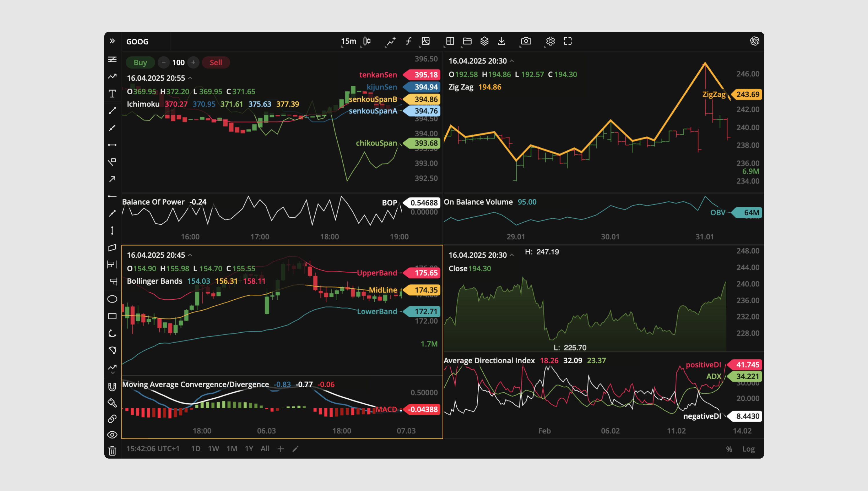Viewport: 868px width, 491px height.
Task: Click the Sell button
Action: point(216,62)
